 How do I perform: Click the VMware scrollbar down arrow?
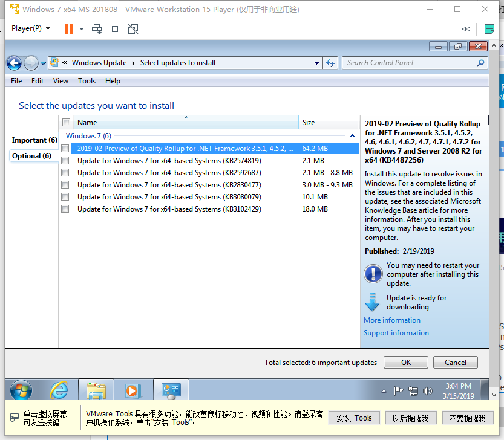494,395
